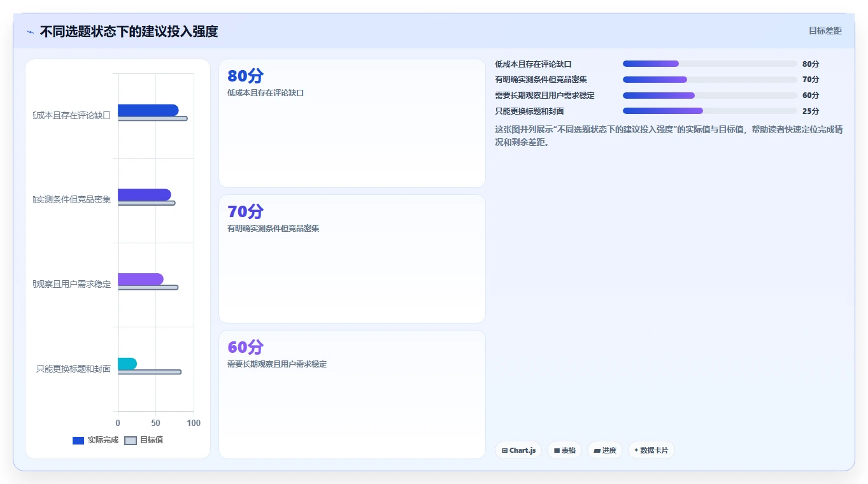Image resolution: width=868 pixels, height=484 pixels.
Task: Click progress label 低成本且存在评论缺口
Action: coord(533,64)
